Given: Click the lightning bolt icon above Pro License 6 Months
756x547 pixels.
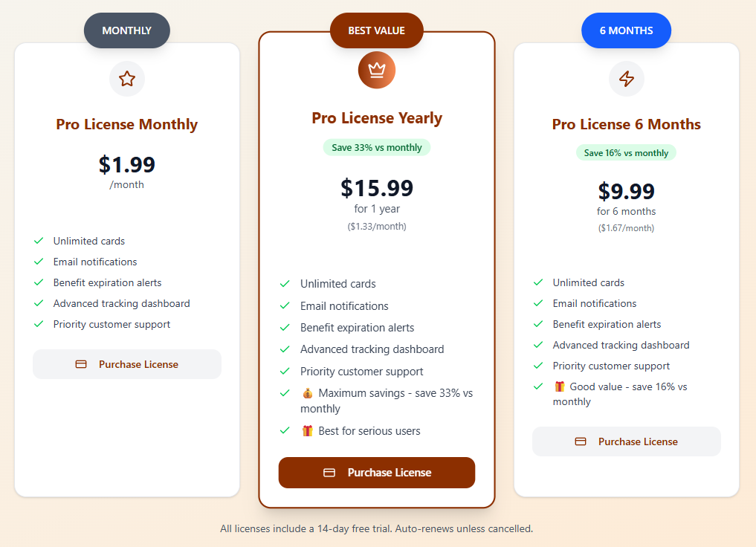Looking at the screenshot, I should coord(626,78).
